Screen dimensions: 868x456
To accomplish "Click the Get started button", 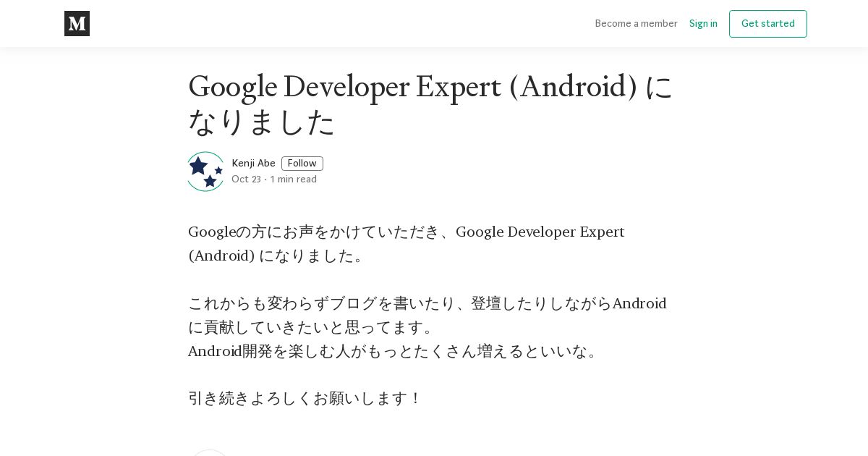I will pyautogui.click(x=768, y=24).
